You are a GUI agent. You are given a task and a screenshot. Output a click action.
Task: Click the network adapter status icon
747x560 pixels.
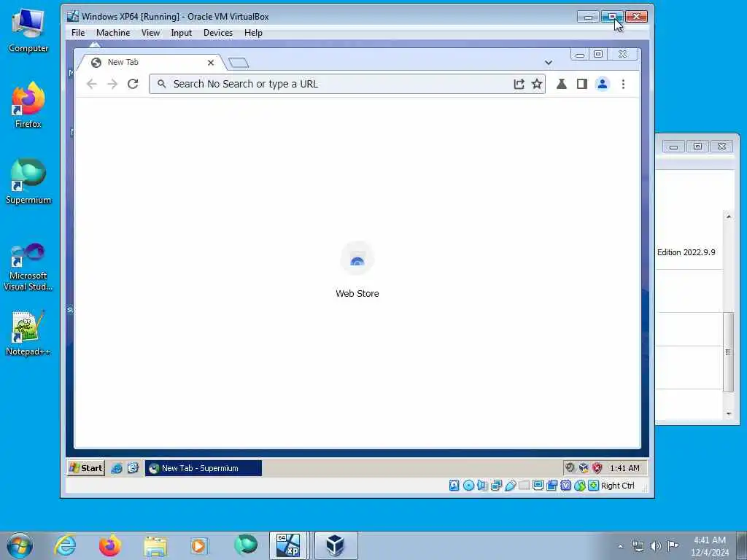point(496,486)
